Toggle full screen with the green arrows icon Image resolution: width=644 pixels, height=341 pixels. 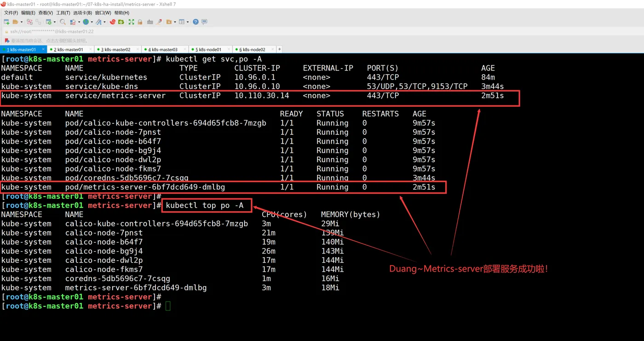point(131,22)
